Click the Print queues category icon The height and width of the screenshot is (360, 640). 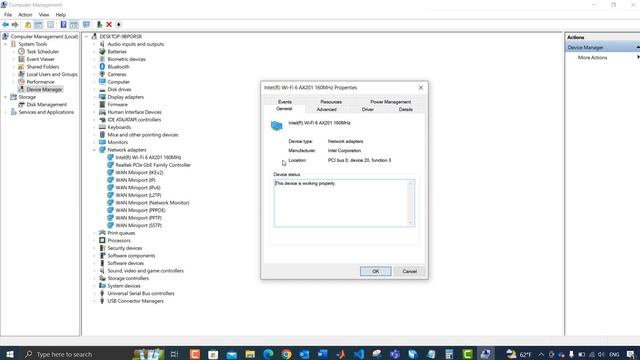pos(102,233)
